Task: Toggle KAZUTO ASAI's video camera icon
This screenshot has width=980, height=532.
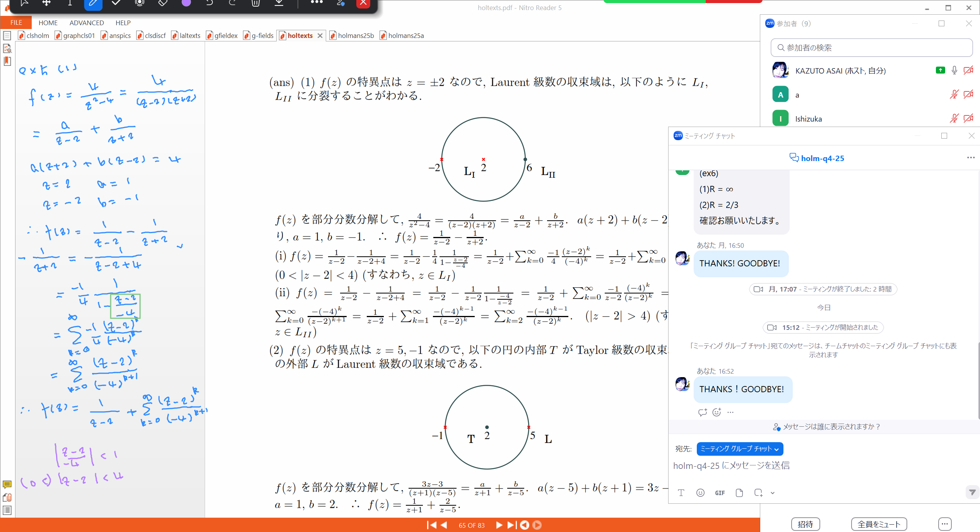Action: tap(968, 70)
